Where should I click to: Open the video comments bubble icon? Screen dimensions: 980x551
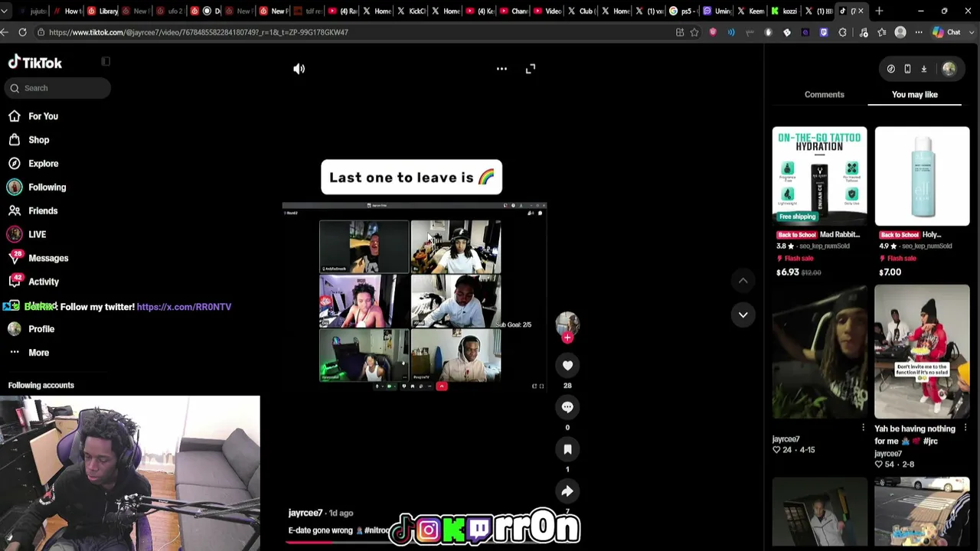[x=567, y=407]
